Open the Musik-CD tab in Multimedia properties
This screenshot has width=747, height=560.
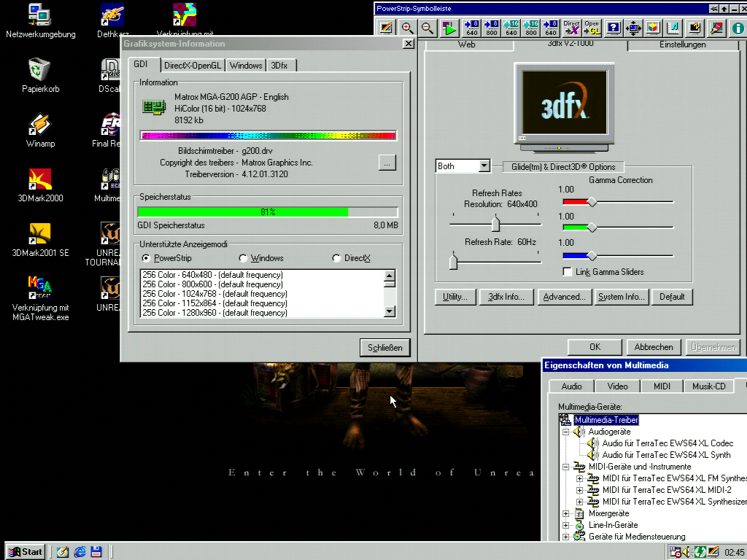(708, 386)
